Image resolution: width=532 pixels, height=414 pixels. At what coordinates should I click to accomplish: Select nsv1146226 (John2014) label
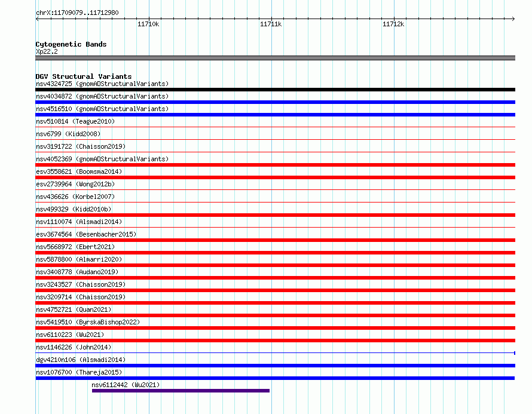[74, 347]
